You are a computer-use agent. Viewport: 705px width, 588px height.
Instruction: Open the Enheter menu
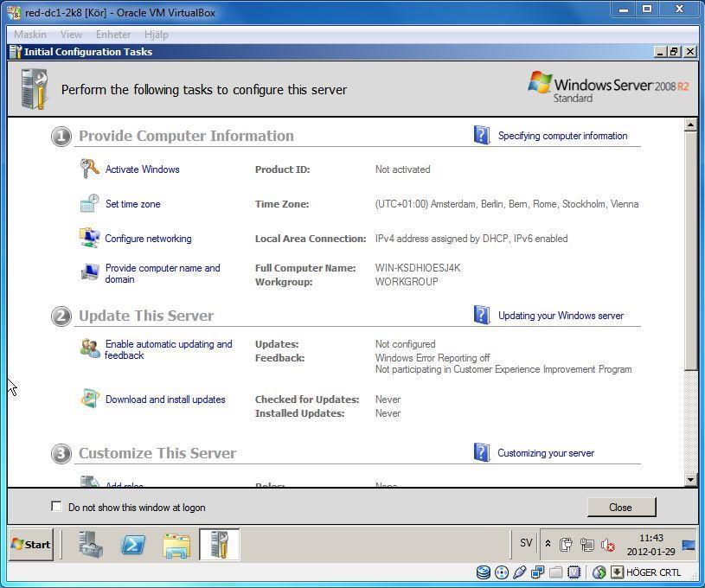(112, 35)
